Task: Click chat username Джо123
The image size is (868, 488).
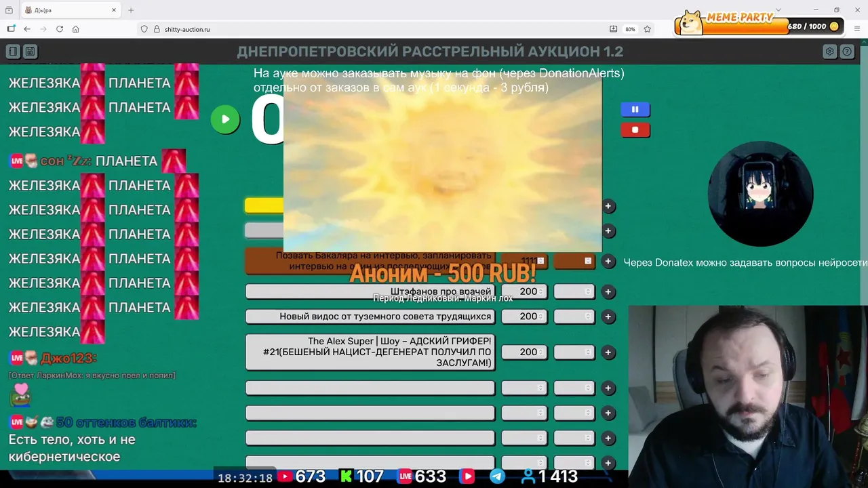Action: (68, 358)
